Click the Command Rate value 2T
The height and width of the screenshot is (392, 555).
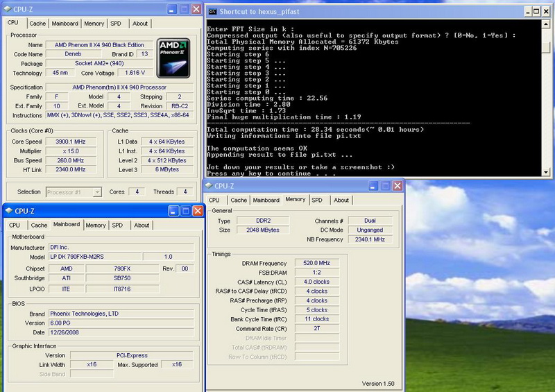317,329
